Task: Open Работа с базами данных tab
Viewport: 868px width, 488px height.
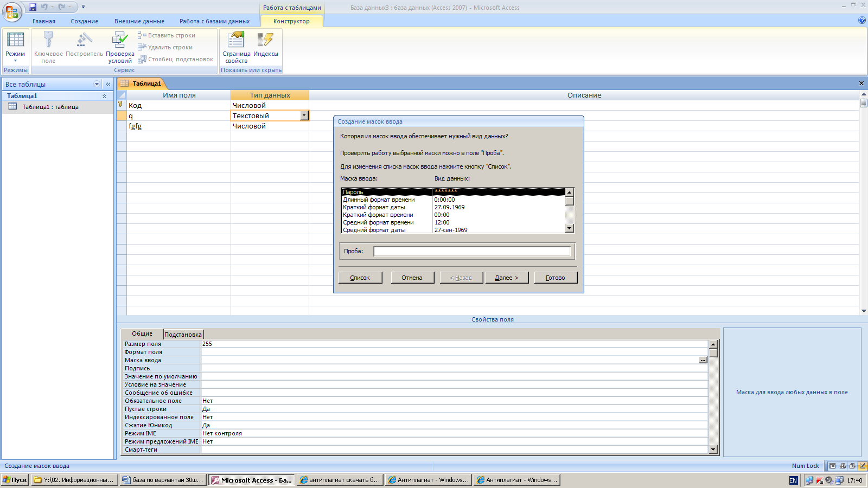Action: (215, 21)
